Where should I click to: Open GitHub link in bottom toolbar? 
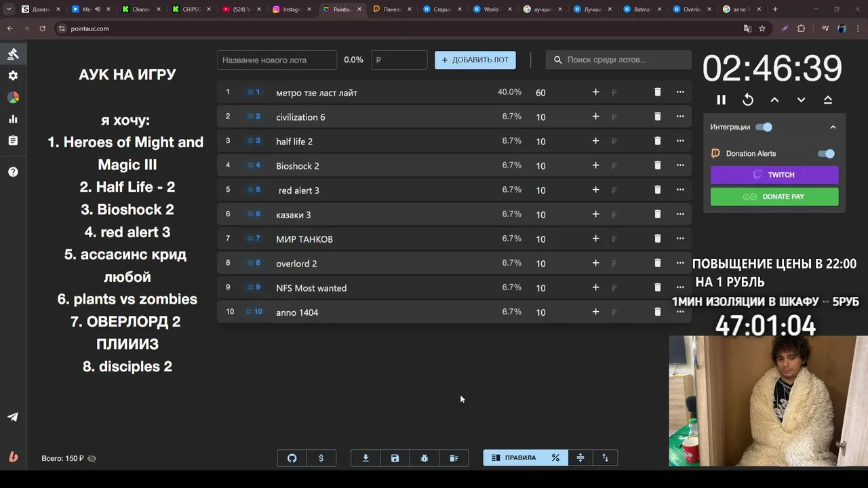click(292, 458)
